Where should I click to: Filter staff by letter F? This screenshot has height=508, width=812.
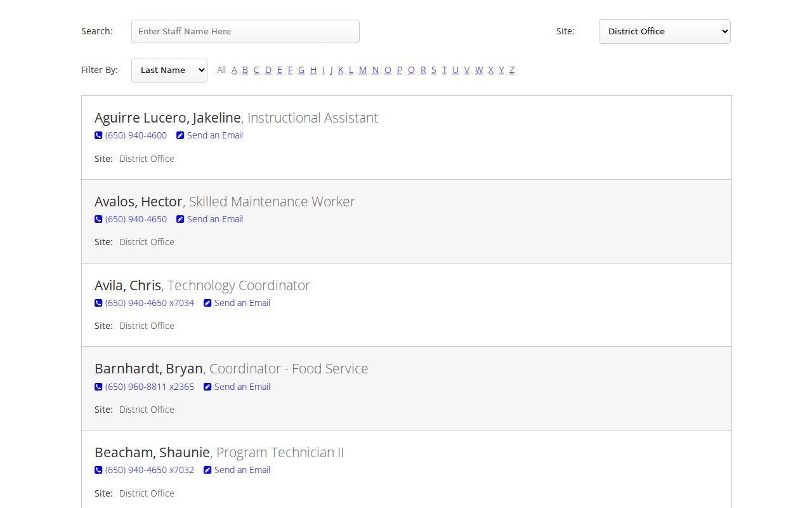click(291, 70)
